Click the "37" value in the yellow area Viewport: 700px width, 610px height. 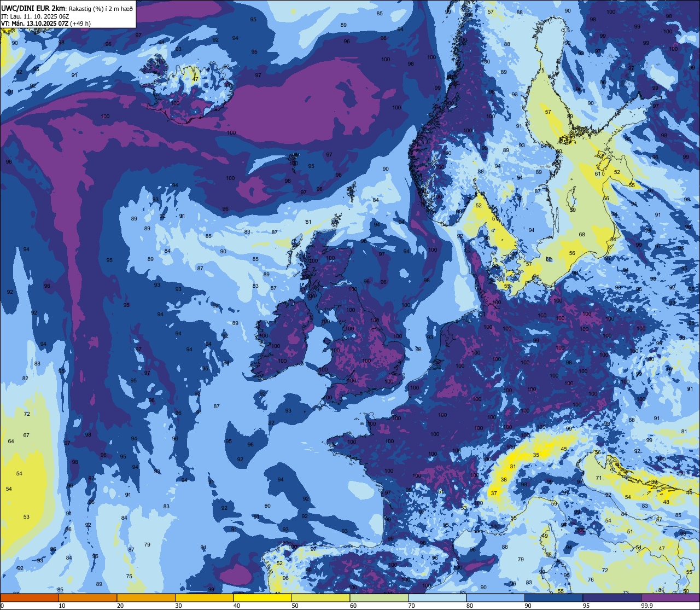click(494, 493)
